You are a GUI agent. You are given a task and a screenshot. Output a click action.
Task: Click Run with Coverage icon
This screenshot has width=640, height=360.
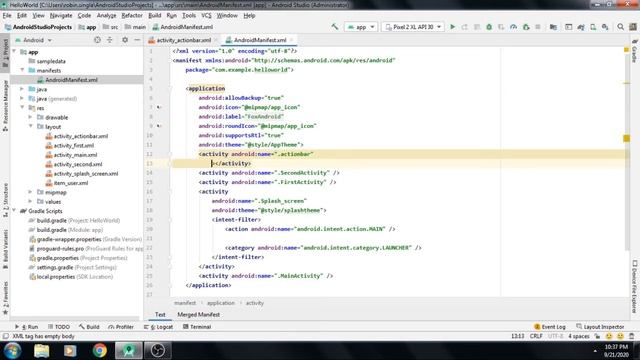501,27
